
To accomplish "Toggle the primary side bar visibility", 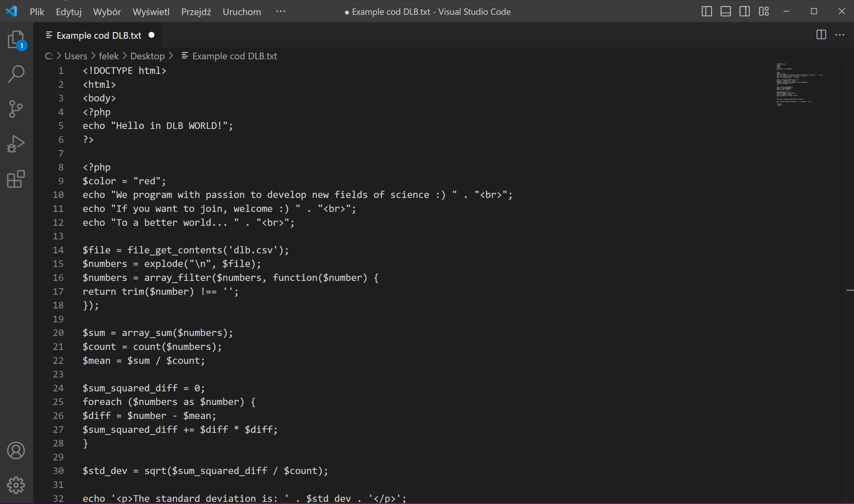I will click(707, 12).
